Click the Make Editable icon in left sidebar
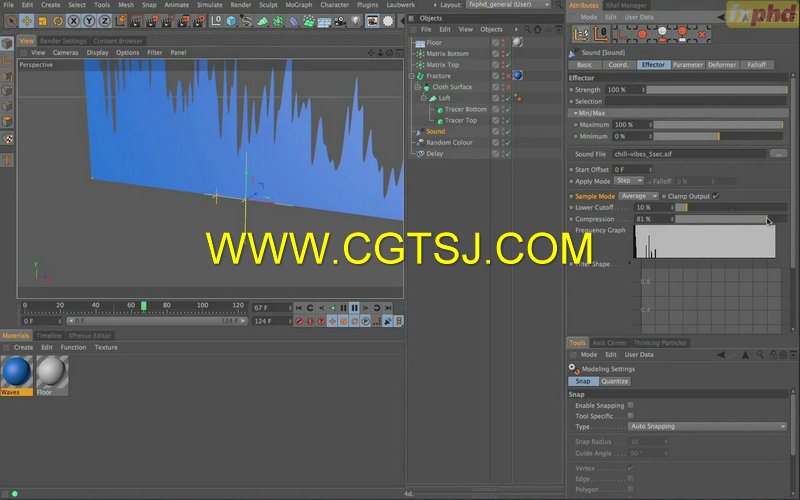Screen dimensions: 800x500 pyautogui.click(x=7, y=43)
